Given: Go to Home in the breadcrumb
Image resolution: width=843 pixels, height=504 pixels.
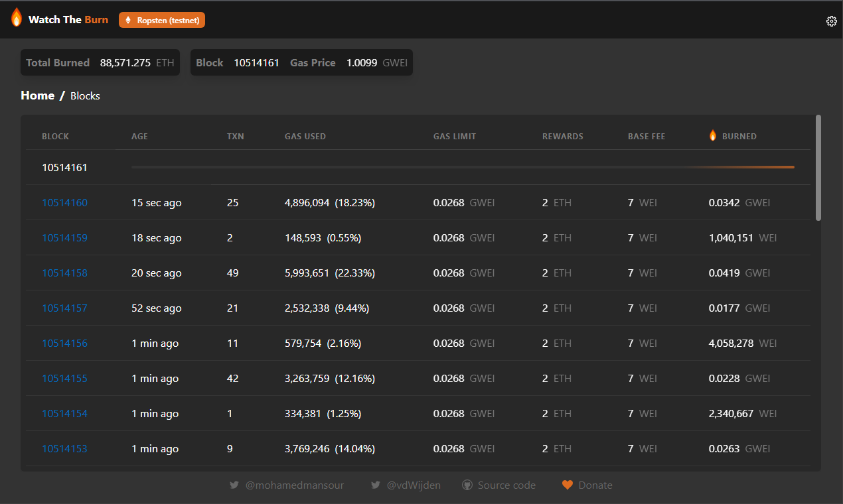Looking at the screenshot, I should point(37,95).
